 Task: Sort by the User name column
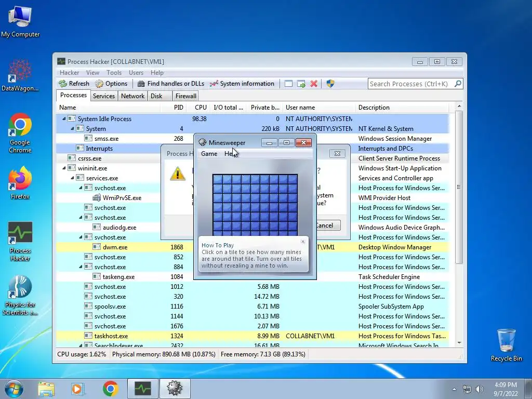click(318, 108)
